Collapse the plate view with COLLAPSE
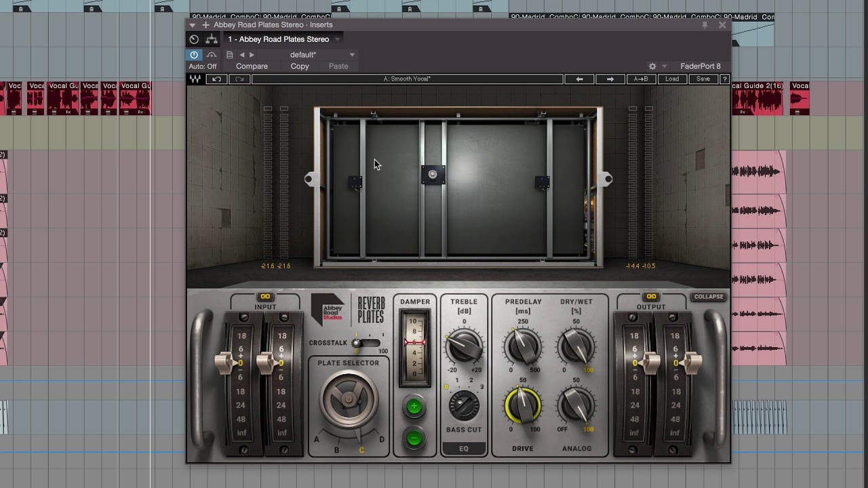 pos(708,297)
